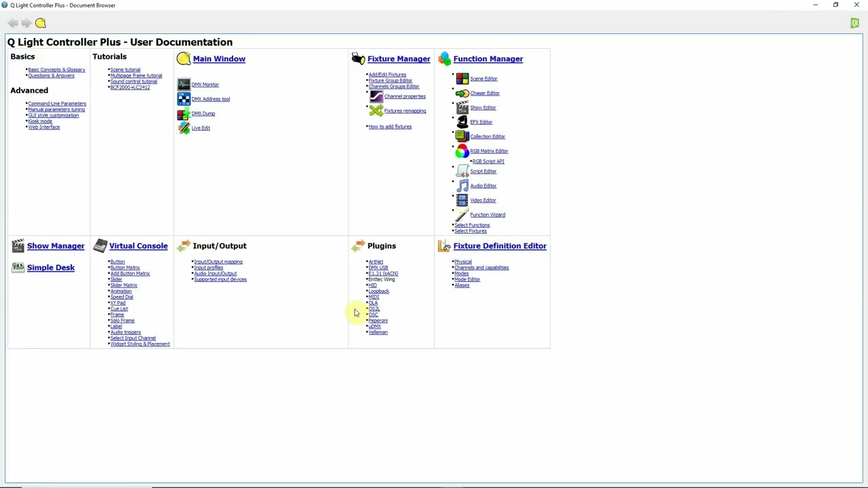Click the Audio Editor music note icon
The height and width of the screenshot is (488, 868).
(x=462, y=186)
